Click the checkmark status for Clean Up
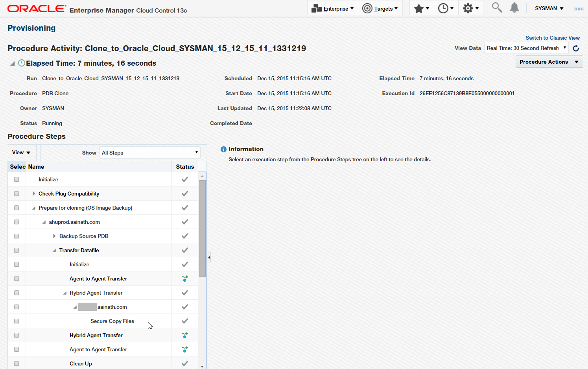This screenshot has height=369, width=588. click(184, 363)
